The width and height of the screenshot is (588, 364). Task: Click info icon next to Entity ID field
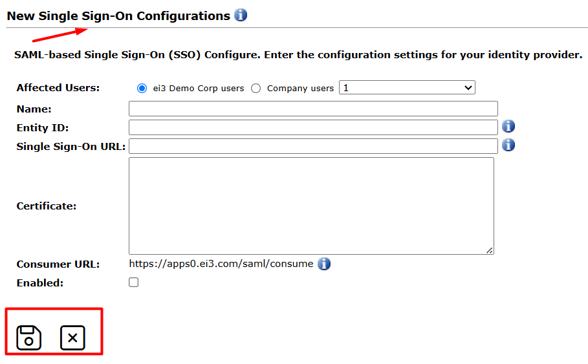pyautogui.click(x=508, y=126)
